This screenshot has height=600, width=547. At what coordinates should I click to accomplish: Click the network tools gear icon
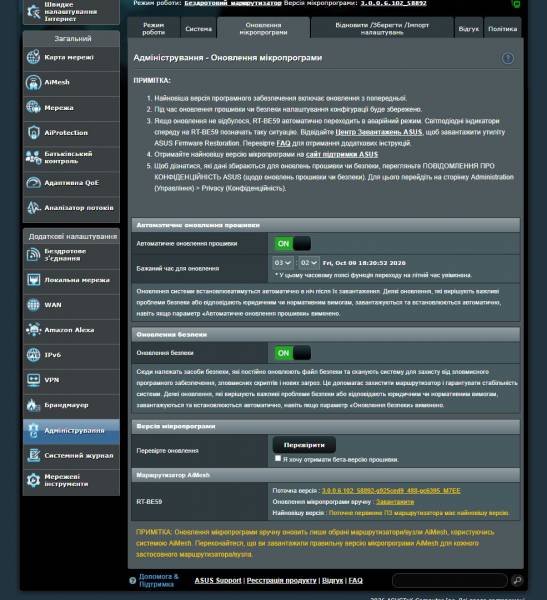point(33,480)
